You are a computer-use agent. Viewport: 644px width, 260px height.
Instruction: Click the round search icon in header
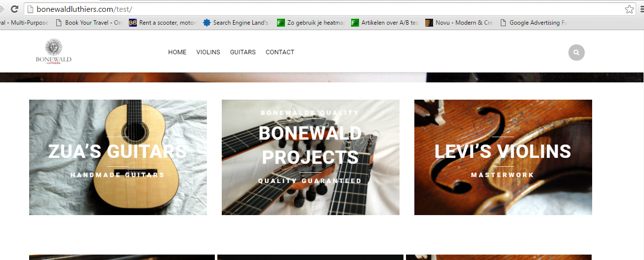[x=576, y=52]
